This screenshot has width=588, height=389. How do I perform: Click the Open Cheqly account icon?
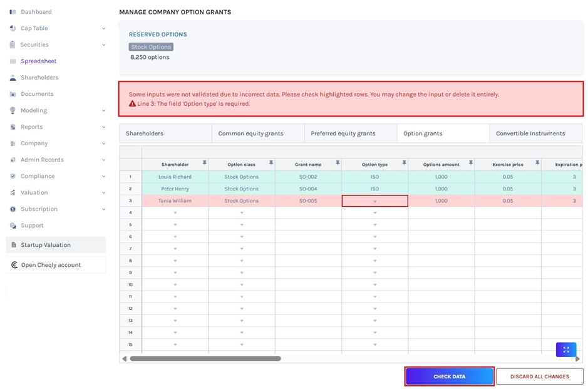[x=14, y=264]
